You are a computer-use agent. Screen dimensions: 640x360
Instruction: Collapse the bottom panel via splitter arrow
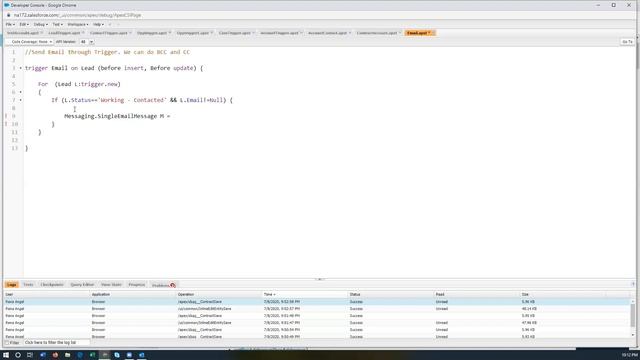click(320, 279)
